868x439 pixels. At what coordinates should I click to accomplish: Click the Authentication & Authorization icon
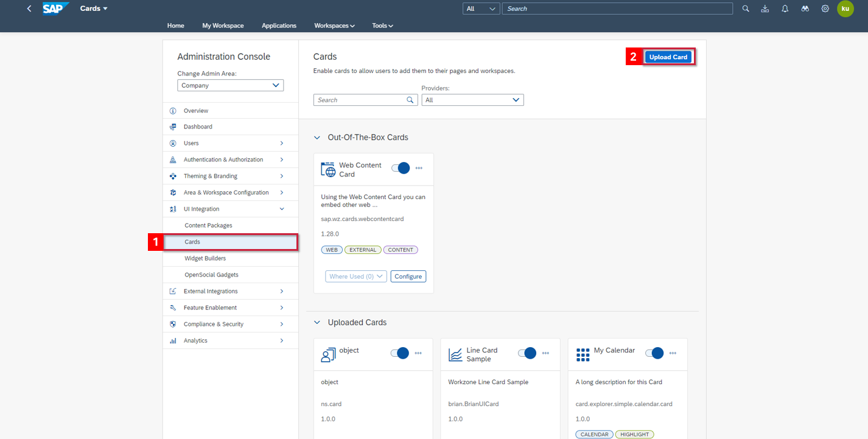[x=173, y=160]
